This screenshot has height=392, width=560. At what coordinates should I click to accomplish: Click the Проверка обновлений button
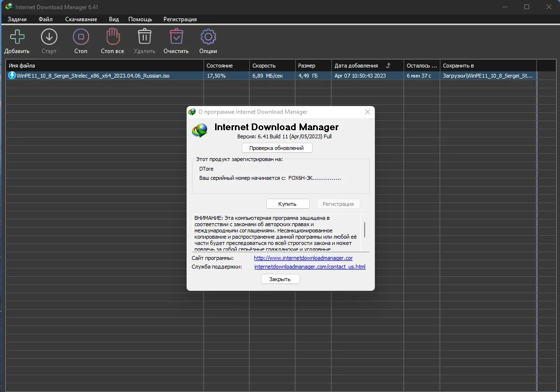(277, 148)
